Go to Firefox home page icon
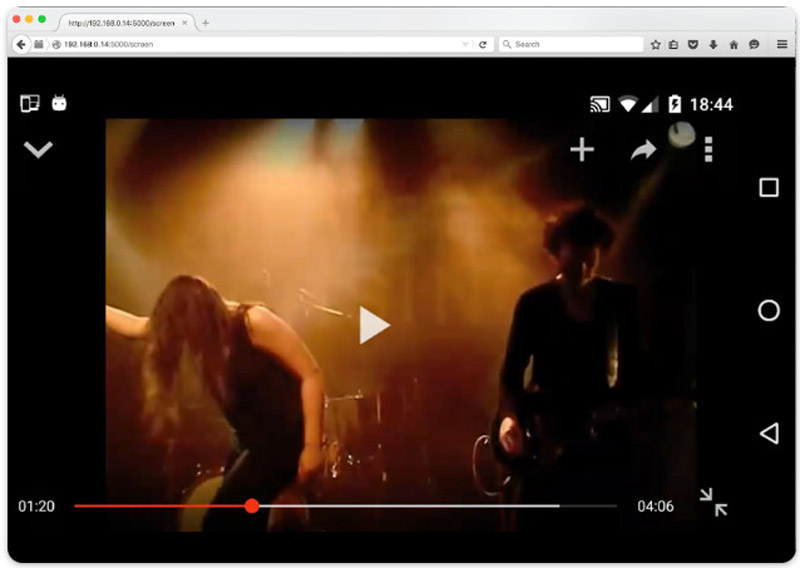 (734, 44)
